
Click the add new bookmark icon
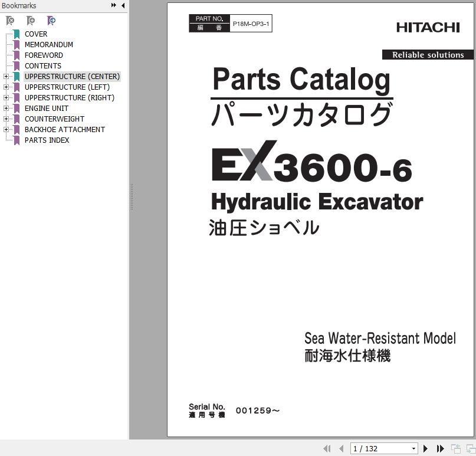30,21
